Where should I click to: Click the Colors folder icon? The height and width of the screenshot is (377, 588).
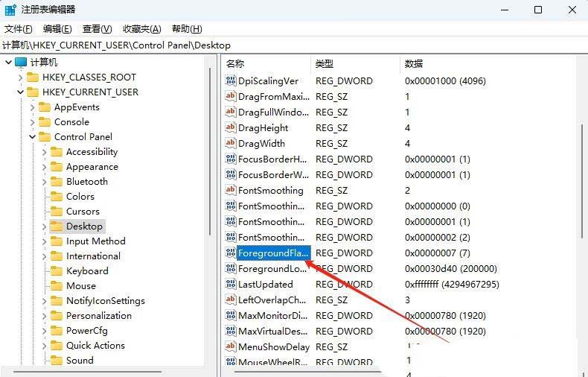(57, 197)
